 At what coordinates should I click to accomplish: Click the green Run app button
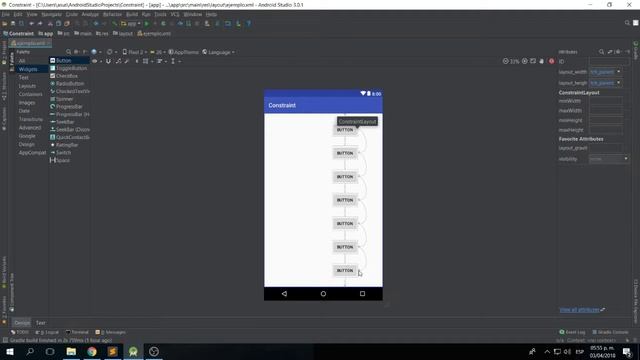coord(147,24)
